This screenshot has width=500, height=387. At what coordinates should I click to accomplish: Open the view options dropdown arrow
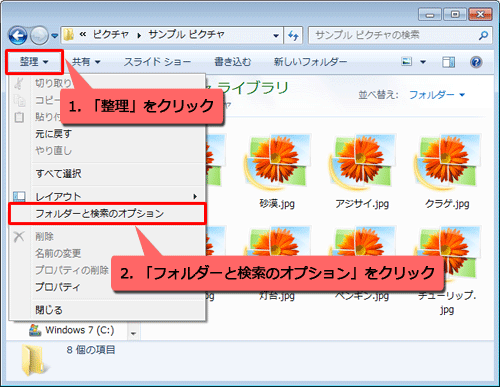point(423,62)
